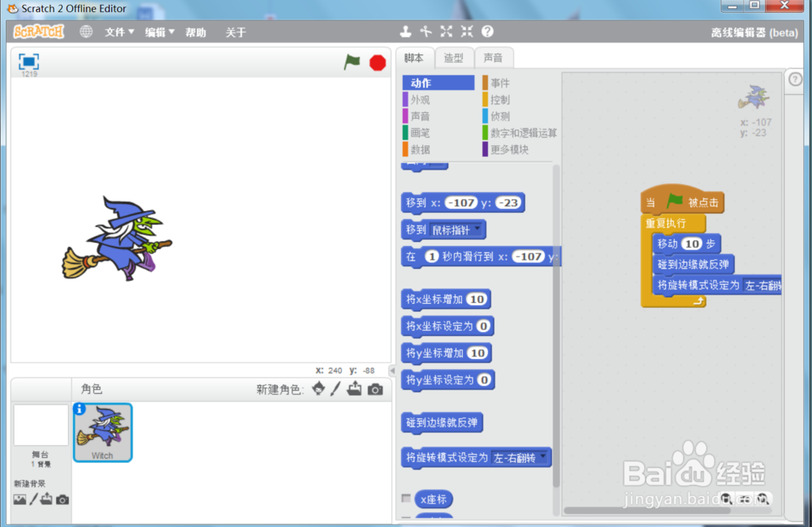The image size is (812, 527).
Task: Click x value in 移到 x: y: block
Action: (x=461, y=202)
